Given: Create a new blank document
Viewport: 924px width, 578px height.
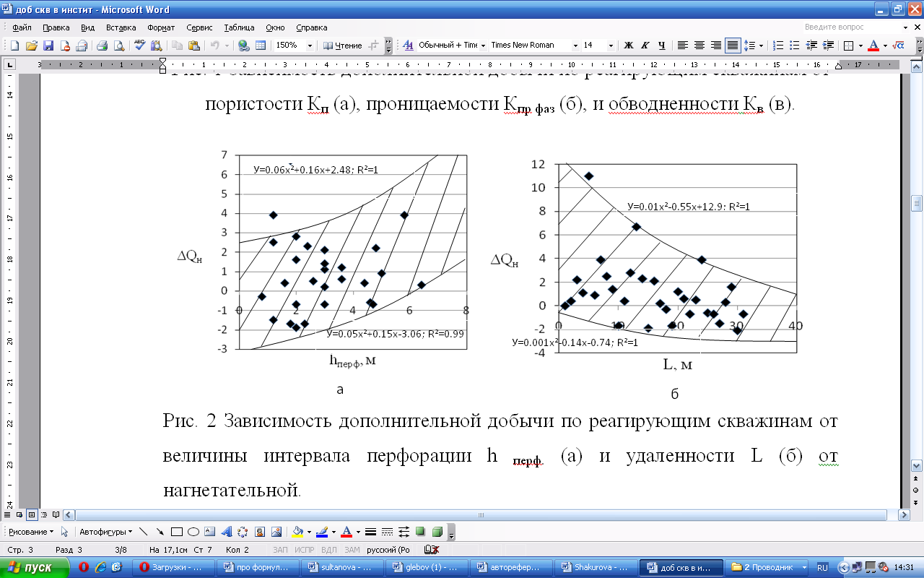Looking at the screenshot, I should (x=14, y=46).
